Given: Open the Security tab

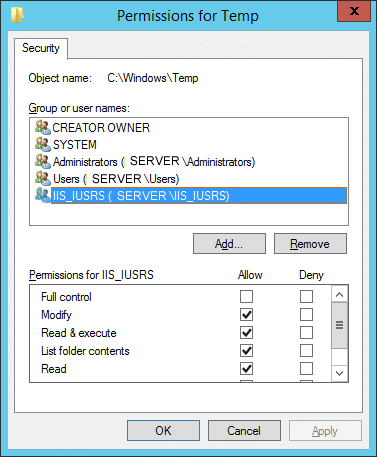Looking at the screenshot, I should (x=41, y=48).
